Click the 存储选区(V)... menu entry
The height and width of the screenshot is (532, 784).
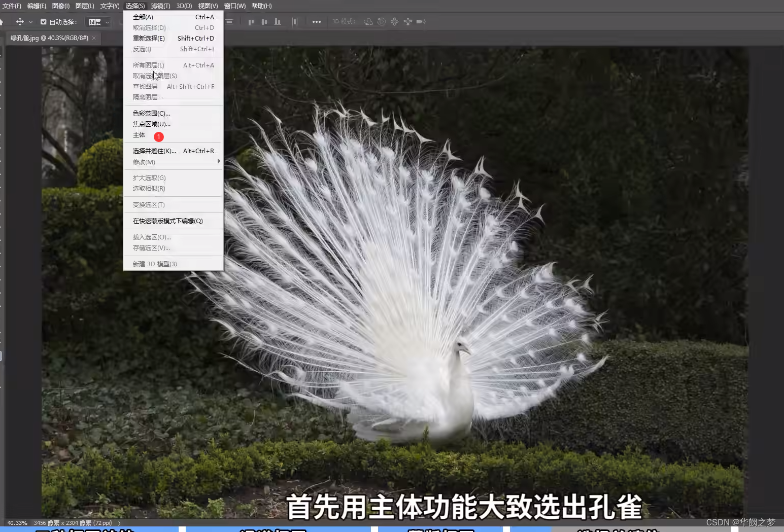coord(173,248)
